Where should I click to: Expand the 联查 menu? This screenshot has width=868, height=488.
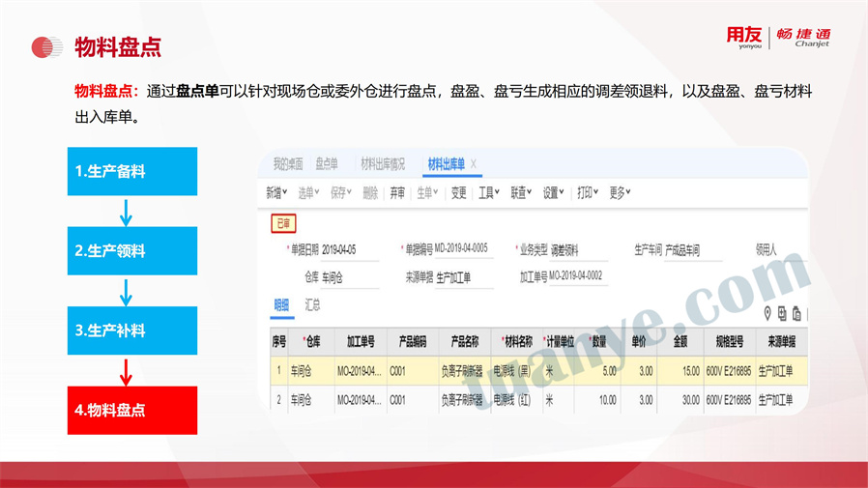[x=521, y=192]
